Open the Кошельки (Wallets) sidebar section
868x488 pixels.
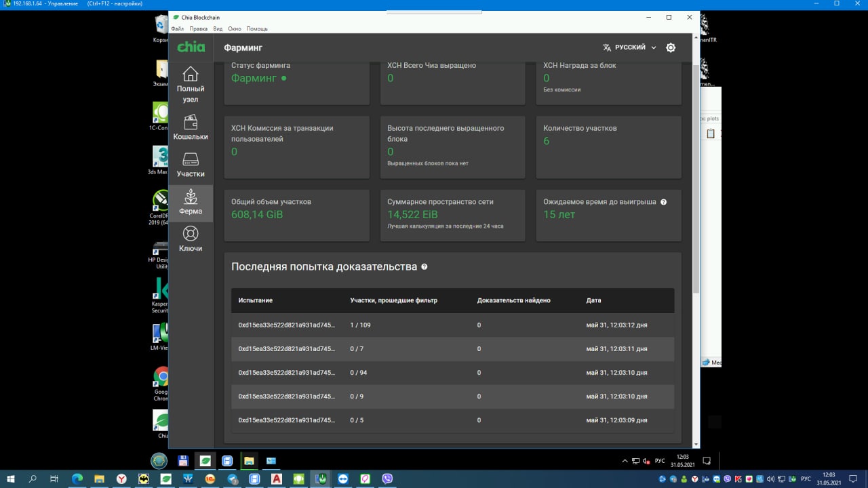click(x=191, y=127)
